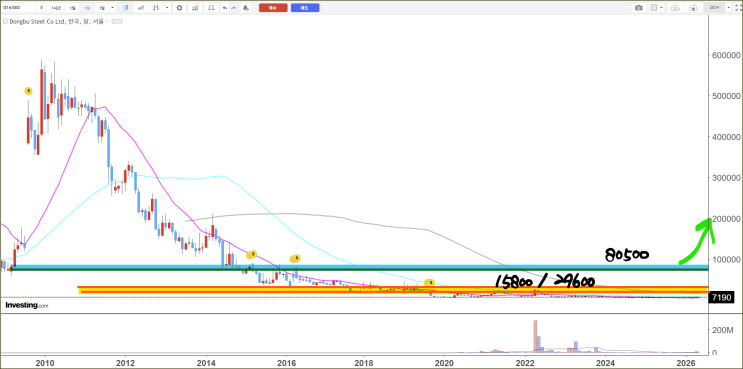743x369 pixels.
Task: Select the bar chart style icon
Action: click(155, 8)
